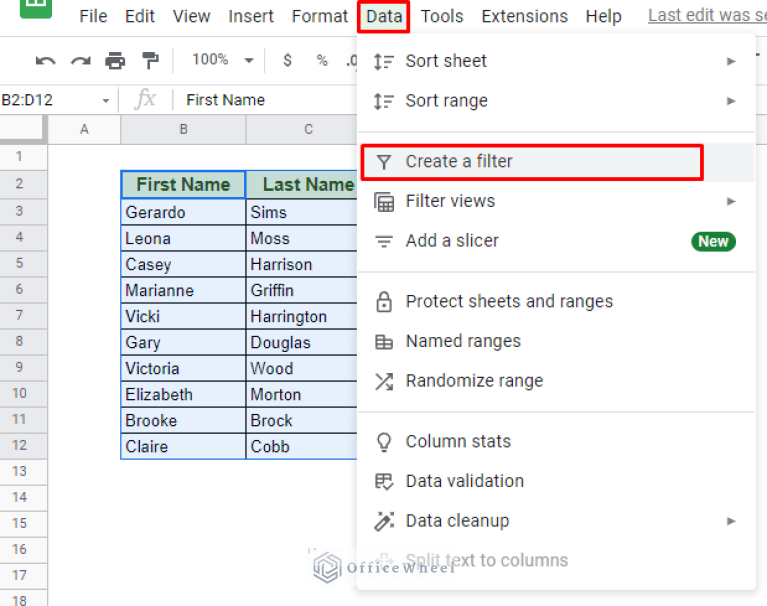The height and width of the screenshot is (606, 767).
Task: Apply percent format icon
Action: 322,61
